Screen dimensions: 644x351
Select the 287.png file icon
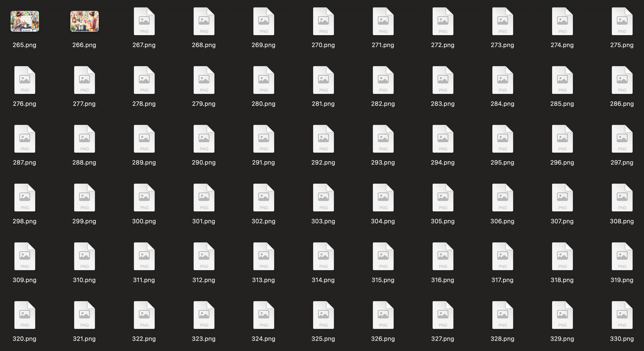[25, 139]
